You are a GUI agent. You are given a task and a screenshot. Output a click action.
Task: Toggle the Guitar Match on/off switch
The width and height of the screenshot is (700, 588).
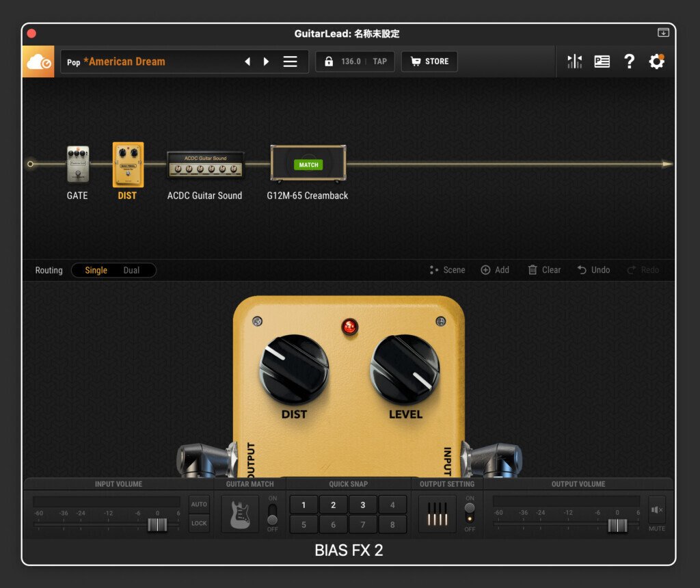[x=272, y=514]
